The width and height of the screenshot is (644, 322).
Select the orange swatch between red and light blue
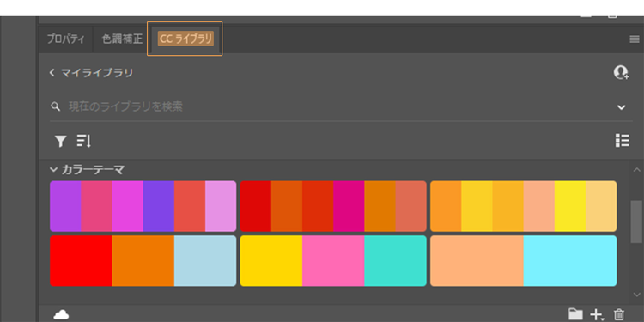143,261
